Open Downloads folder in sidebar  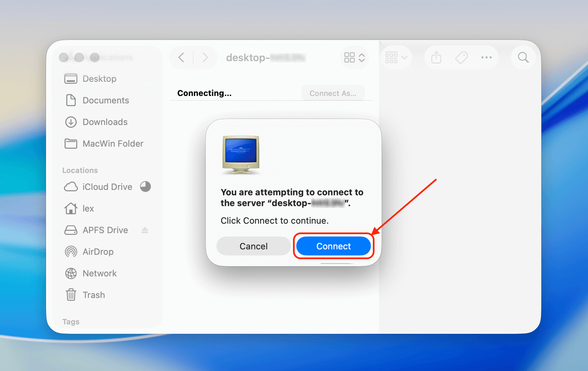(105, 122)
